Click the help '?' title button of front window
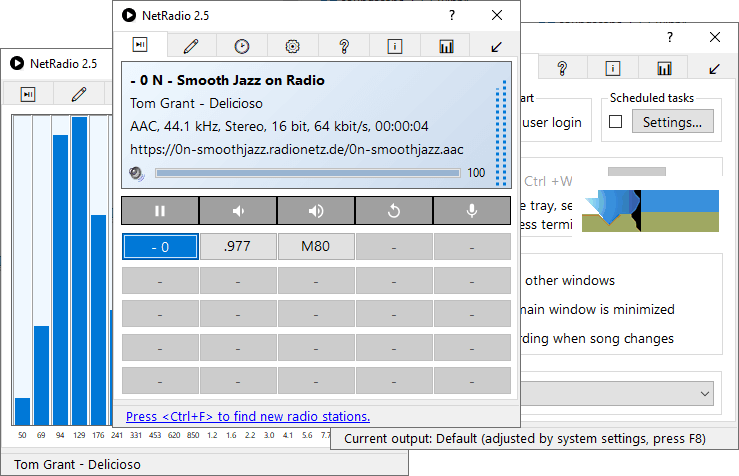 point(452,15)
